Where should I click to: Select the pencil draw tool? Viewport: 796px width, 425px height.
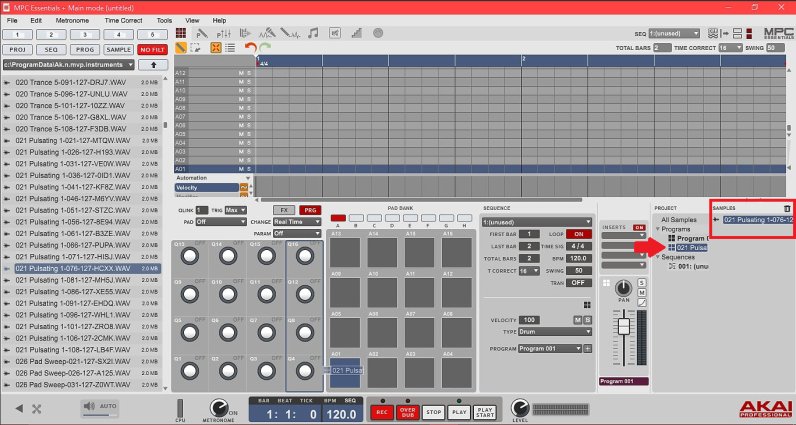pos(182,47)
